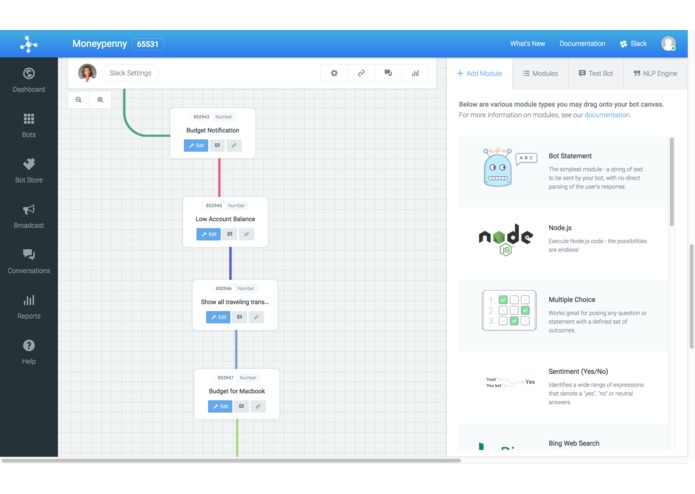Click the Budget Notification module title

(x=213, y=130)
